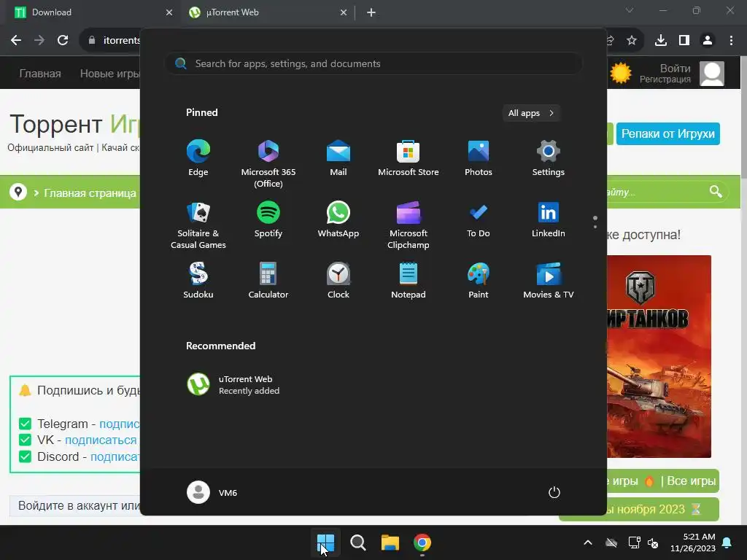Open the taskbar clock and date
This screenshot has width=747, height=560.
[x=693, y=542]
